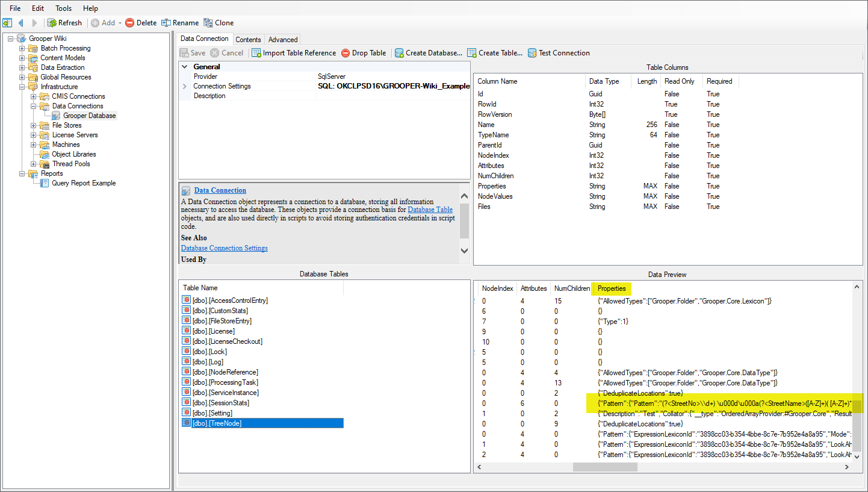Click the Create Table button
This screenshot has height=492, width=868.
[495, 53]
